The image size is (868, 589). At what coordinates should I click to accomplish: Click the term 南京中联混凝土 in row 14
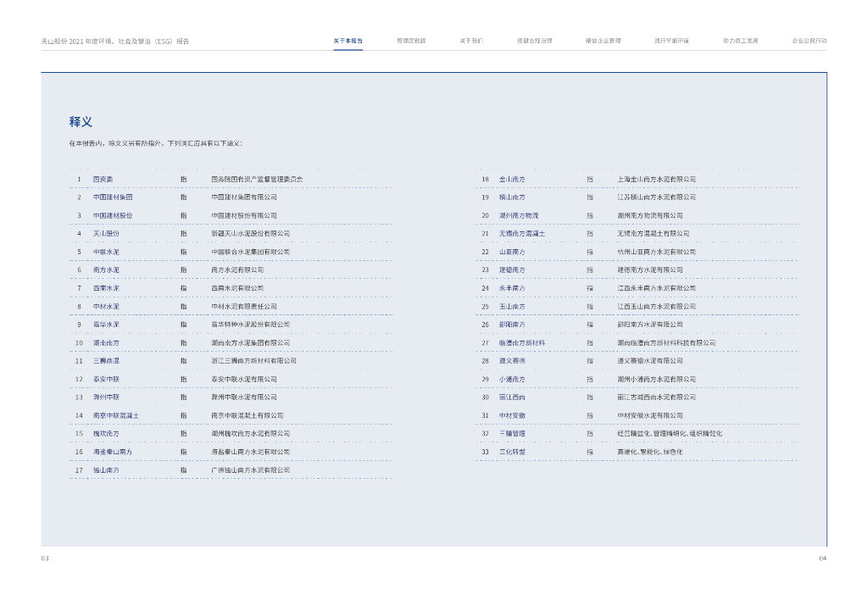tap(115, 415)
